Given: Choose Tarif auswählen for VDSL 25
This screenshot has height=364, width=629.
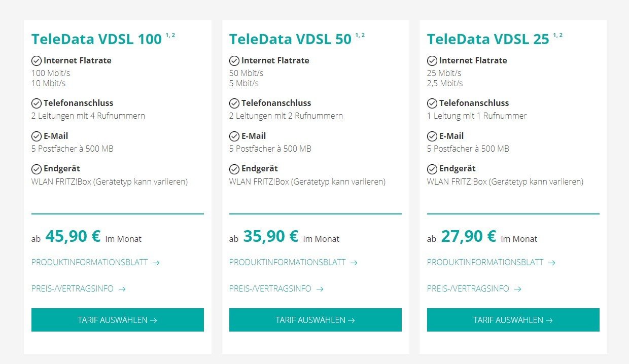Looking at the screenshot, I should [x=513, y=320].
